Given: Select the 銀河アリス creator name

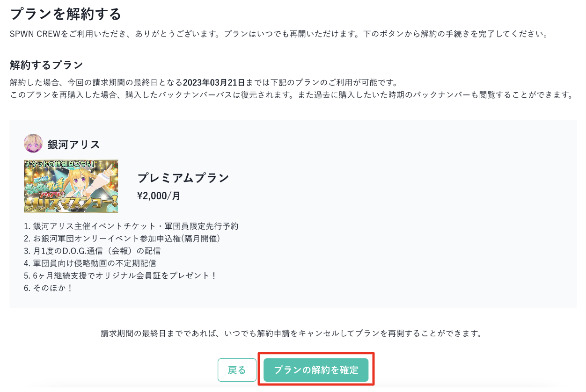Looking at the screenshot, I should tap(74, 144).
